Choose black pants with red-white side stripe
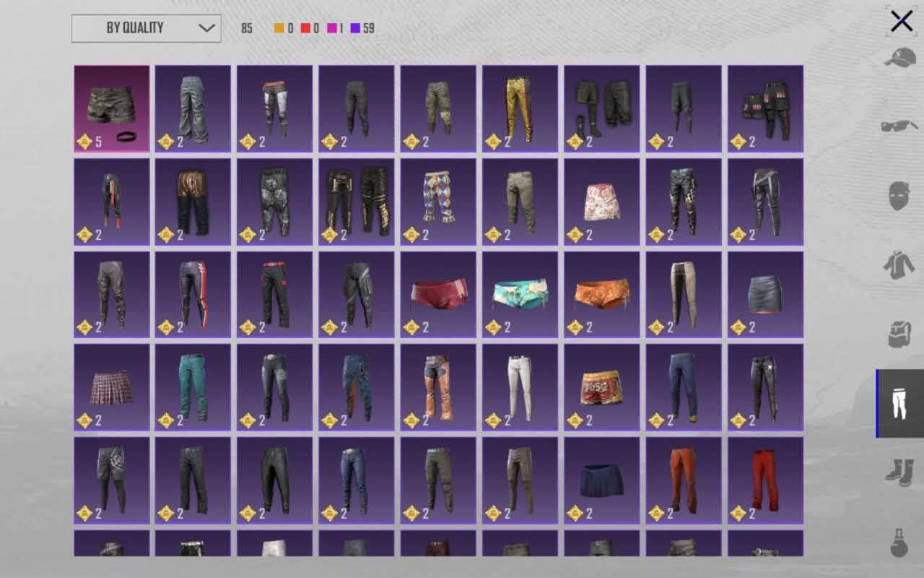Screen dimensions: 924x578 (193, 294)
